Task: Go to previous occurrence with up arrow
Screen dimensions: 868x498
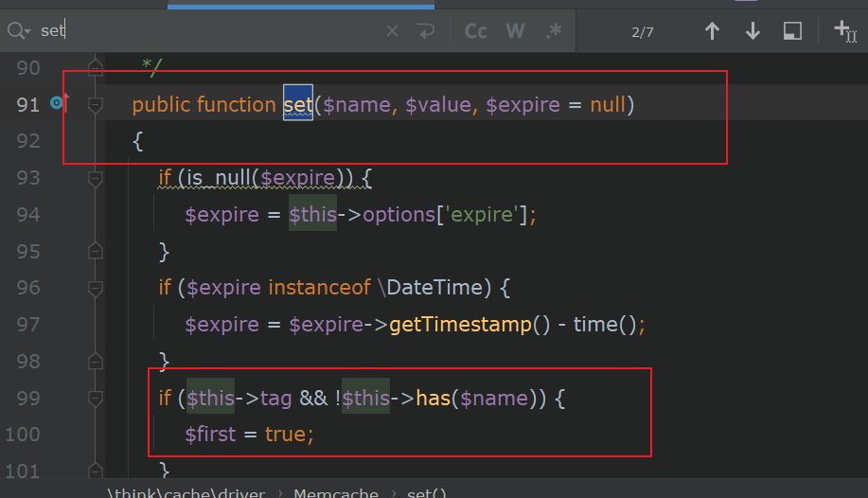Action: 712,31
